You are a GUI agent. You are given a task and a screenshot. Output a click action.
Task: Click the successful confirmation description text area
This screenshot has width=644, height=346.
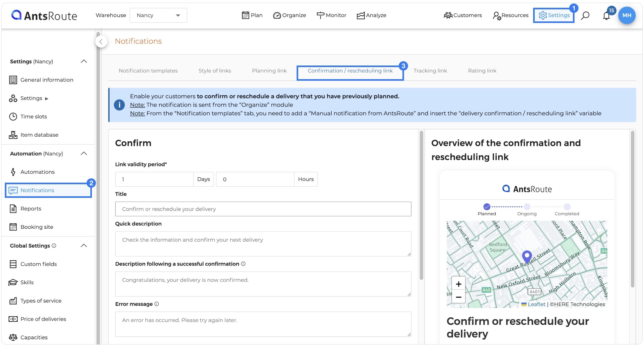point(263,284)
